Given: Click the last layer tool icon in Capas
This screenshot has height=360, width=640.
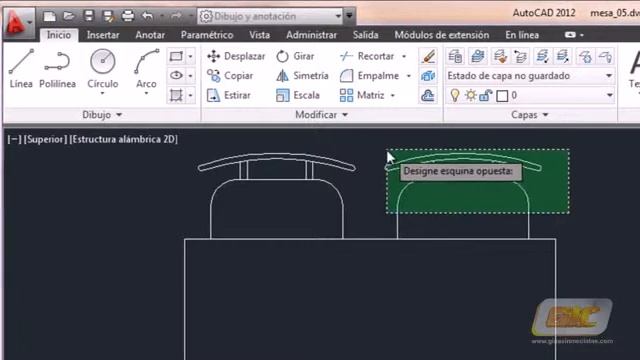Looking at the screenshot, I should coord(605,56).
